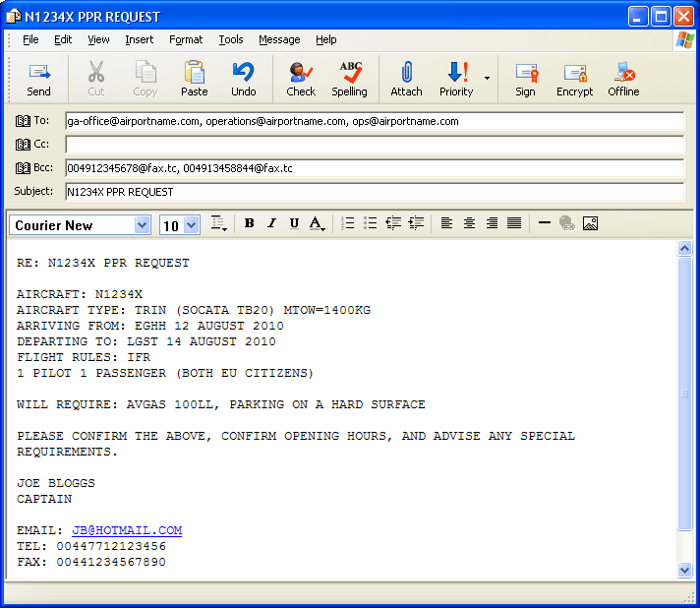
Task: Open the File menu
Action: click(30, 39)
